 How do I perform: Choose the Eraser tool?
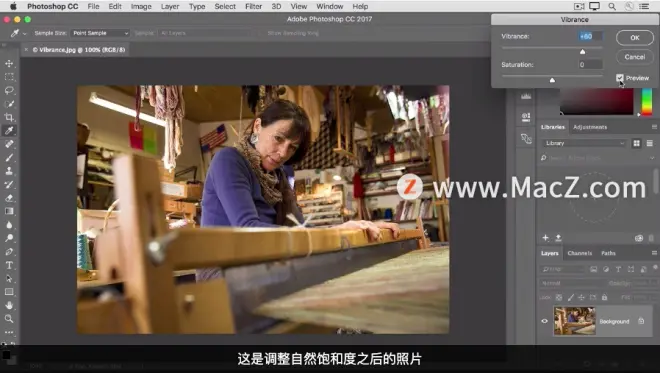point(9,198)
